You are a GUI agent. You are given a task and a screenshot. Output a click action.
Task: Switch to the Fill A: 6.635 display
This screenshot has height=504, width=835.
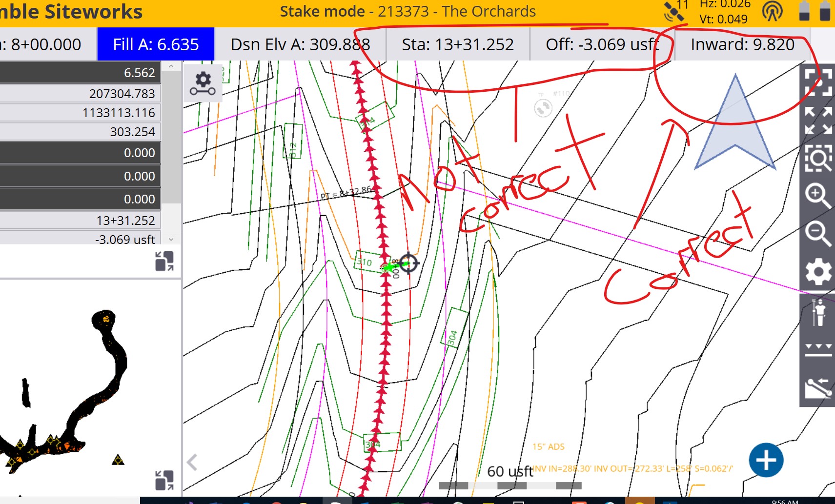(x=156, y=44)
